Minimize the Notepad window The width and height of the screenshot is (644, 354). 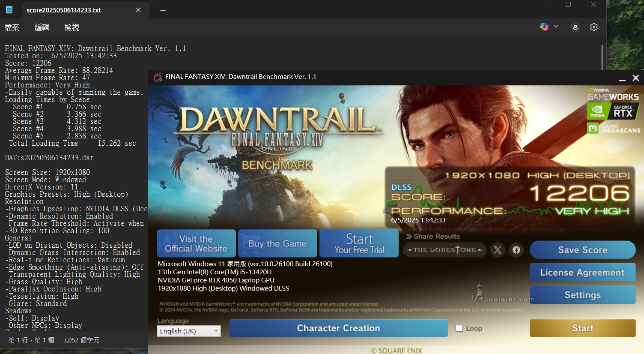tap(543, 4)
